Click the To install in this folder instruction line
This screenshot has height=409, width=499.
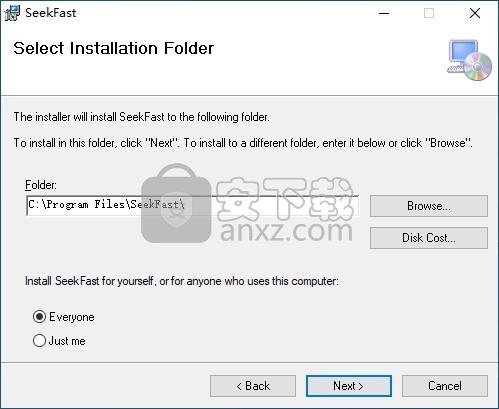coord(243,143)
